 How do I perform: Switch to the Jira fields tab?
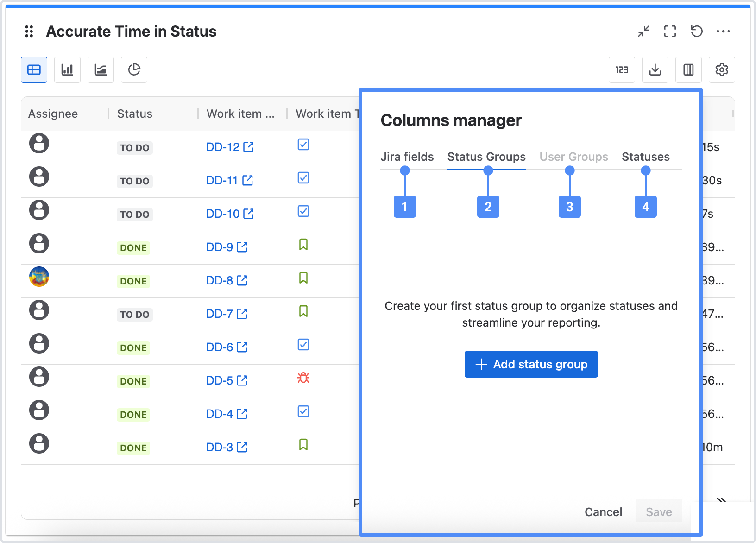(x=407, y=157)
